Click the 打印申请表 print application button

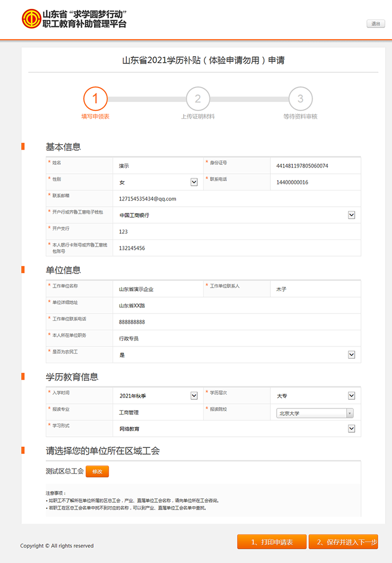[x=272, y=541]
